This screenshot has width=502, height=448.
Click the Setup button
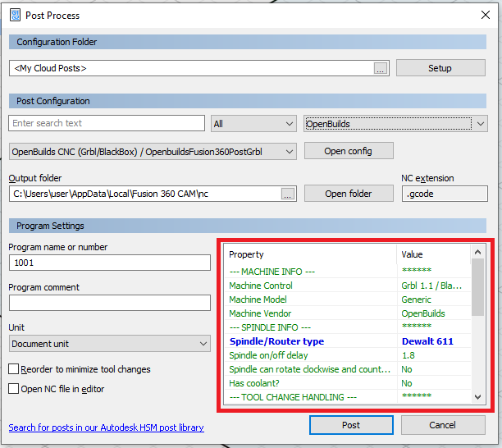pyautogui.click(x=440, y=68)
